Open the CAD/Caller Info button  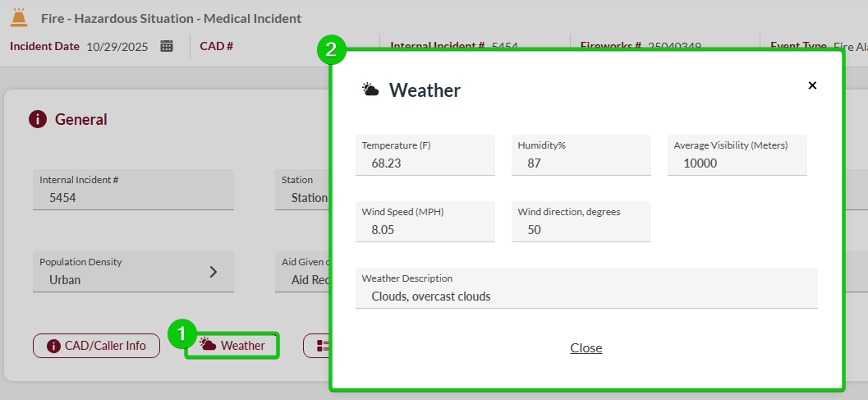click(96, 346)
